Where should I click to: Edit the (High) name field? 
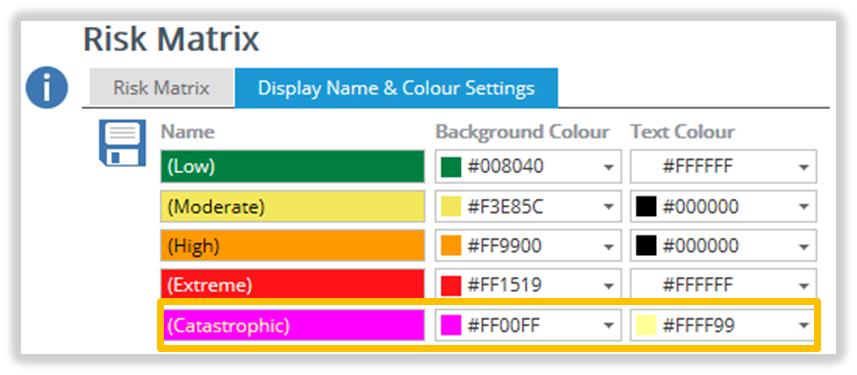(x=292, y=245)
